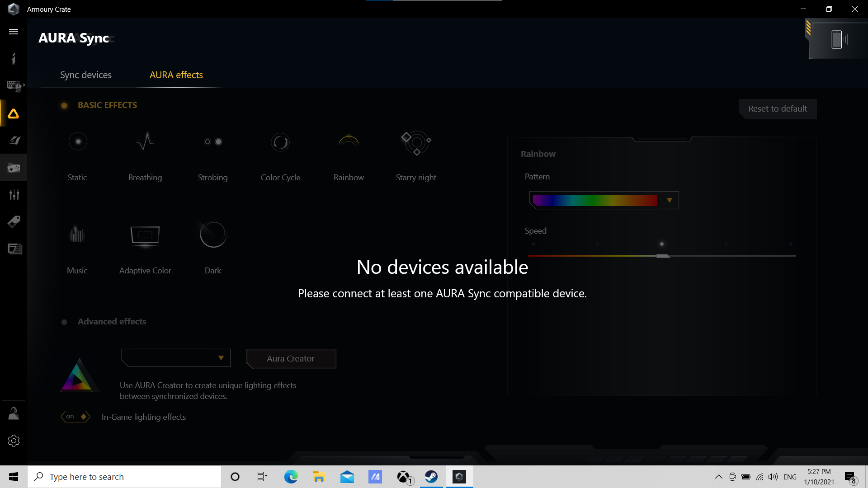Open the Devices sidebar icon with keyboard and mouse

click(x=14, y=86)
